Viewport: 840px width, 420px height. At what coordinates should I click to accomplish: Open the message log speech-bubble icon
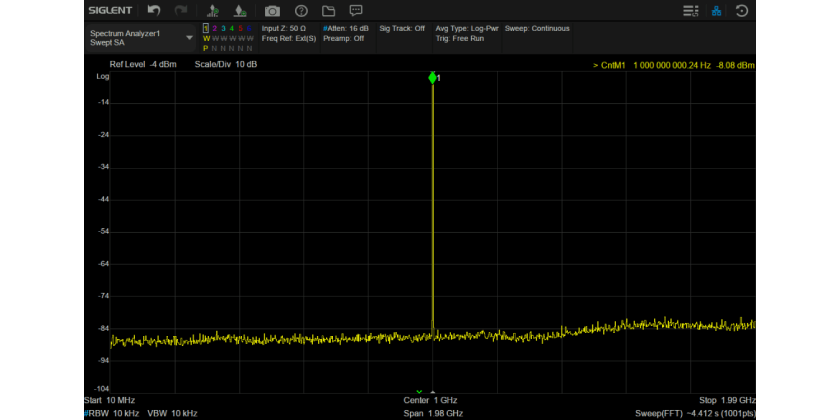(x=355, y=10)
